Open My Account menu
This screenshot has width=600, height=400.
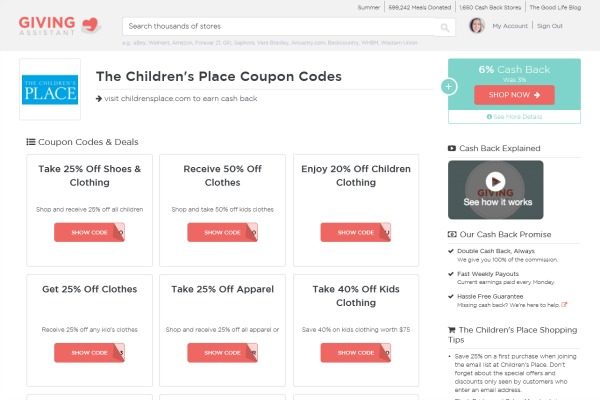[x=510, y=26]
